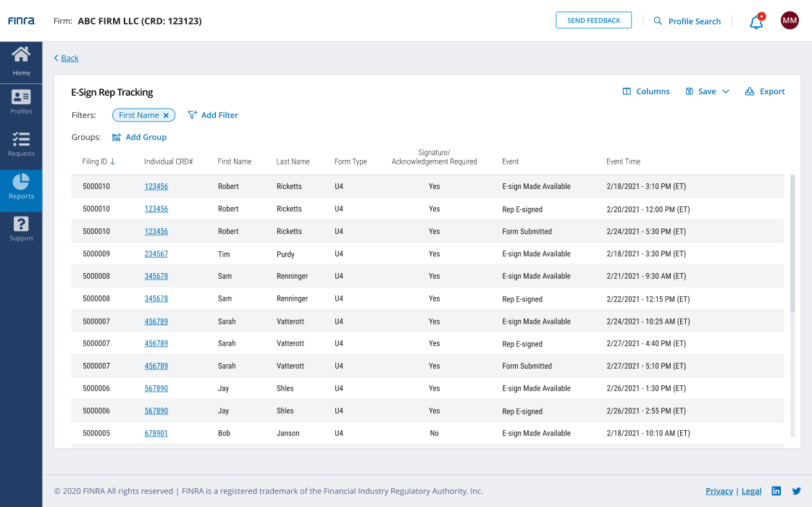Open Profiles in sidebar

tap(21, 102)
